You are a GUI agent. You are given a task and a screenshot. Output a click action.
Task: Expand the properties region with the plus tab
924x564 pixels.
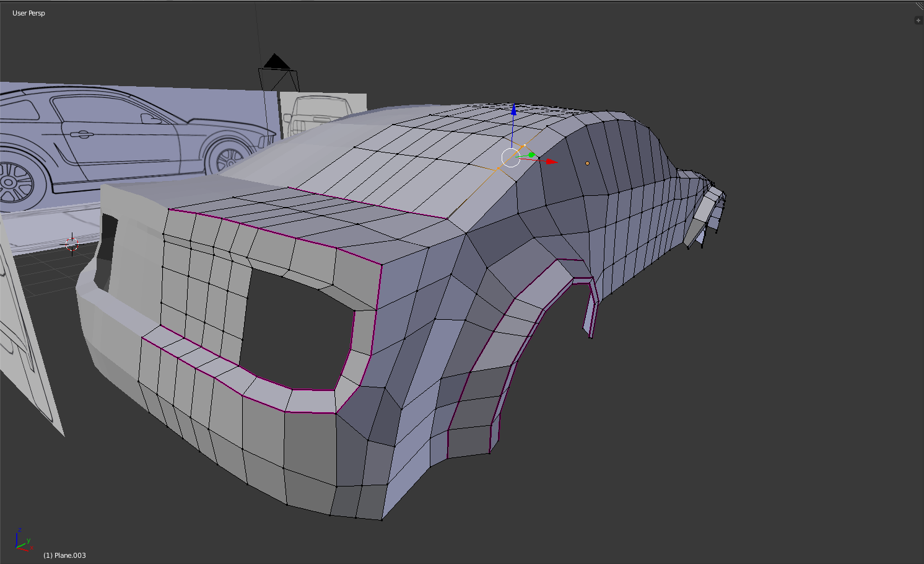tap(918, 20)
